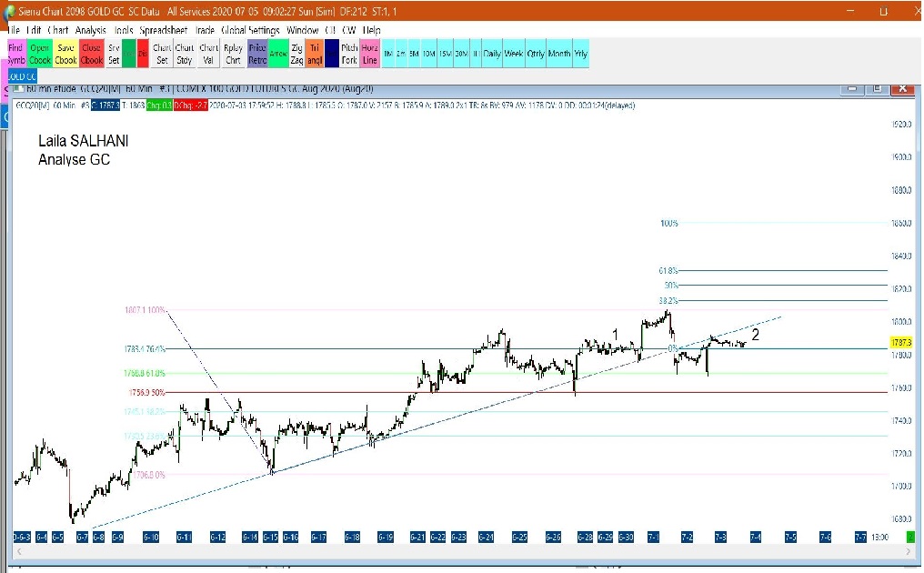Open a chartbook with Open Cbook
Viewport: 924px width, 573px height.
point(39,54)
